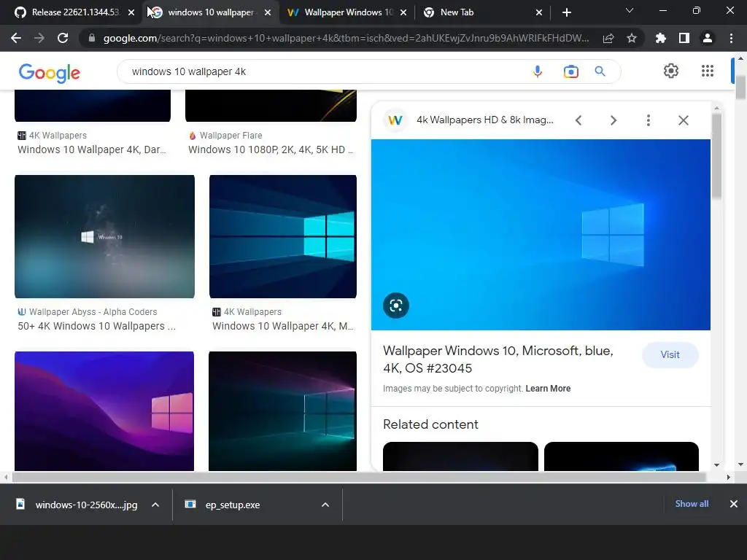Open the Wallpaper Windows 10, Microsoft, blue title
747x560 pixels.
click(x=498, y=359)
